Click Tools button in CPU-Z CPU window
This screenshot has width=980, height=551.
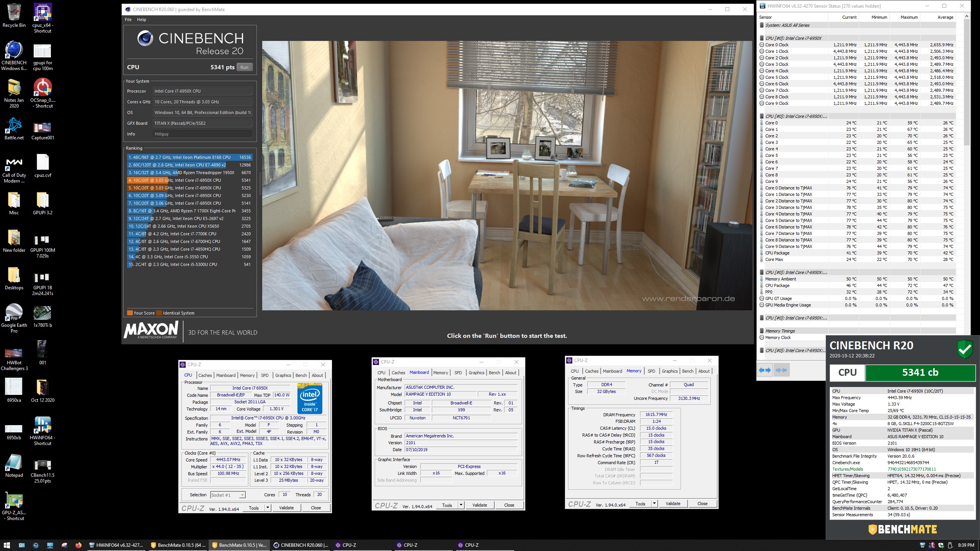point(254,508)
